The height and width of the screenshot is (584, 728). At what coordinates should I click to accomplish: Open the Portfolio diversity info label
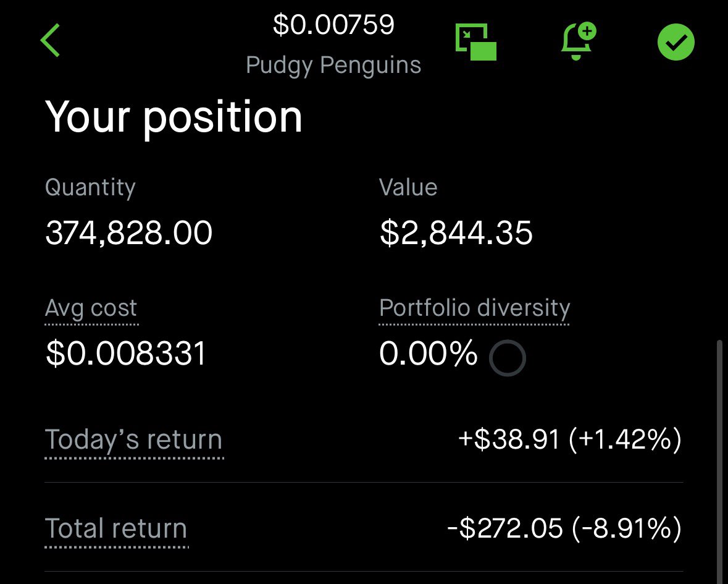474,308
